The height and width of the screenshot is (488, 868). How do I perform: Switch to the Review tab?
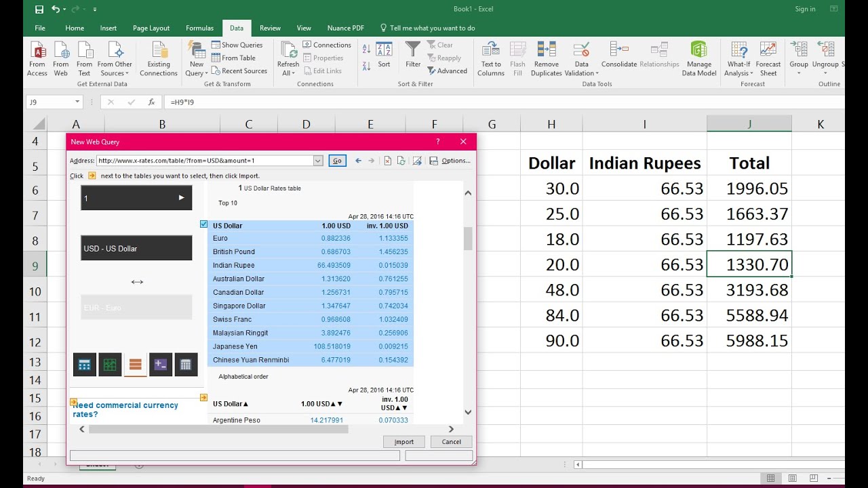pos(270,28)
